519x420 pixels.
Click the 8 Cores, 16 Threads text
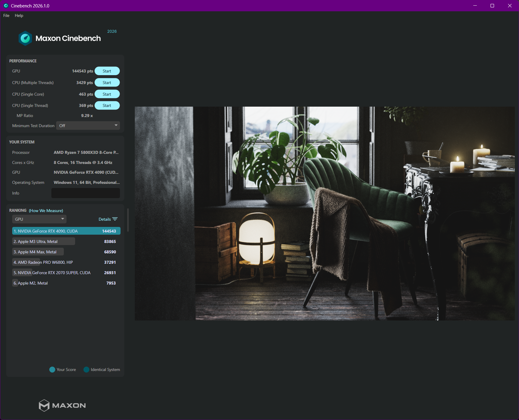tap(83, 162)
